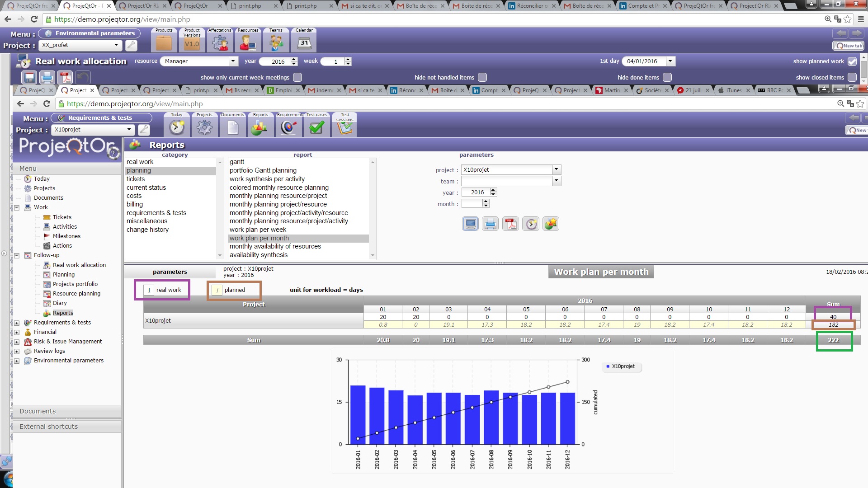Open the Test cases checkmark icon
The image size is (868, 488).
click(316, 127)
